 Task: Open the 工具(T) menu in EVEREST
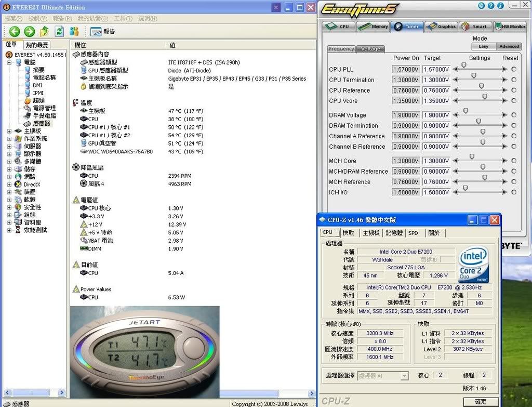[123, 18]
